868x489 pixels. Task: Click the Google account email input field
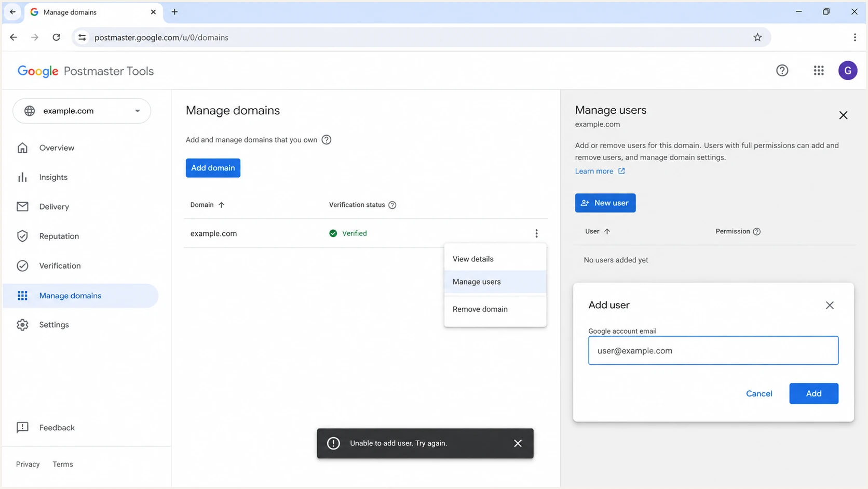tap(713, 351)
